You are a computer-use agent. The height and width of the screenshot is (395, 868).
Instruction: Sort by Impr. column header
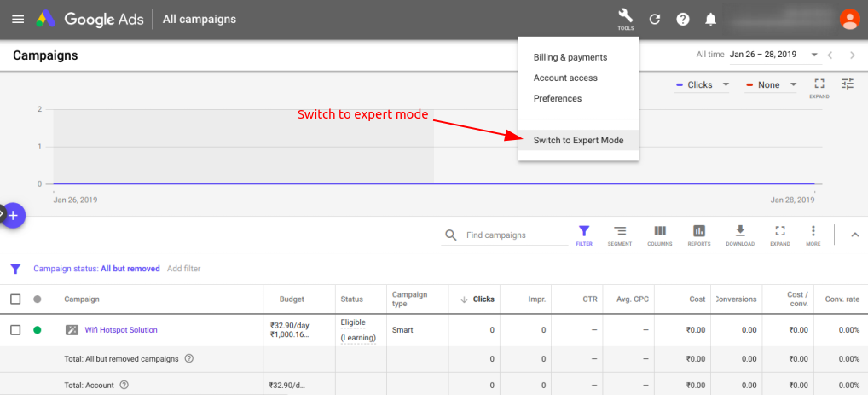(537, 299)
